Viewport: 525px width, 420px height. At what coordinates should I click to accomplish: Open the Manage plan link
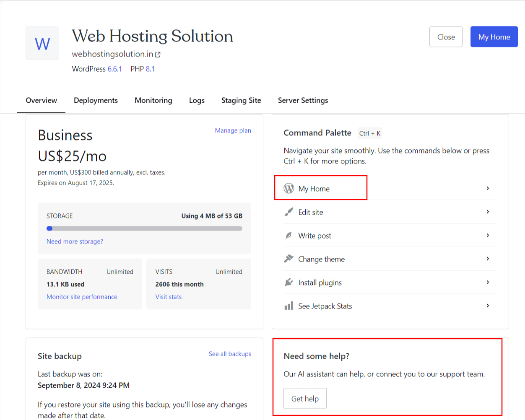pyautogui.click(x=233, y=130)
